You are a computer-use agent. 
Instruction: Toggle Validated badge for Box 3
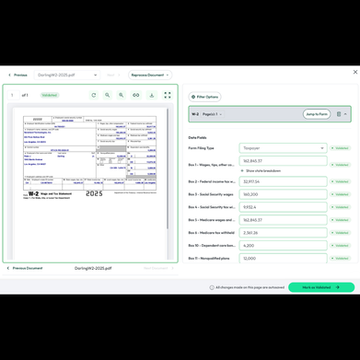(340, 194)
